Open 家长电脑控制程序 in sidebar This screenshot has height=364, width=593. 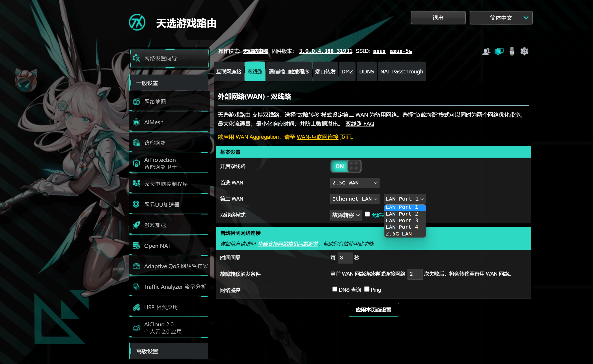(x=169, y=184)
